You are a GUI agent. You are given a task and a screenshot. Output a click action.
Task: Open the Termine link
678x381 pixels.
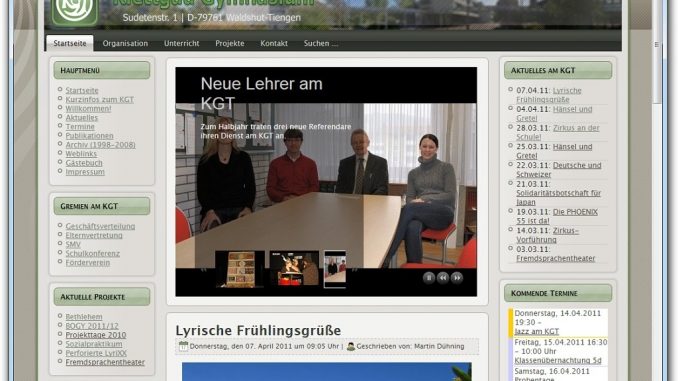point(80,127)
